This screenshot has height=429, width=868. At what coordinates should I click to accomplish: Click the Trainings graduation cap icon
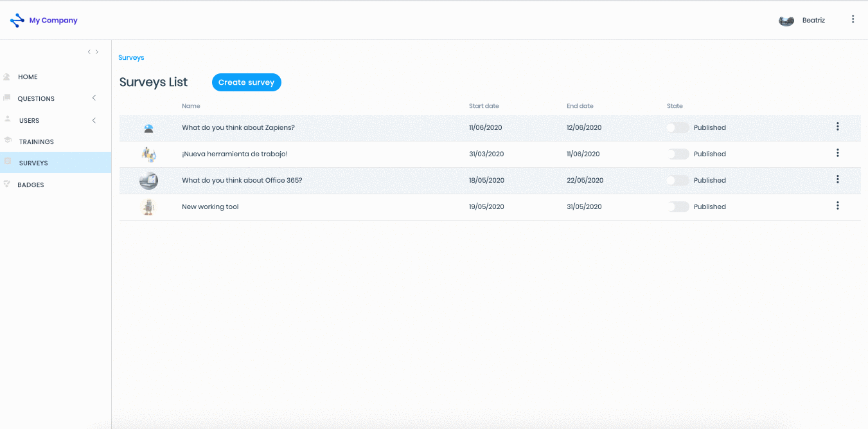(x=7, y=140)
